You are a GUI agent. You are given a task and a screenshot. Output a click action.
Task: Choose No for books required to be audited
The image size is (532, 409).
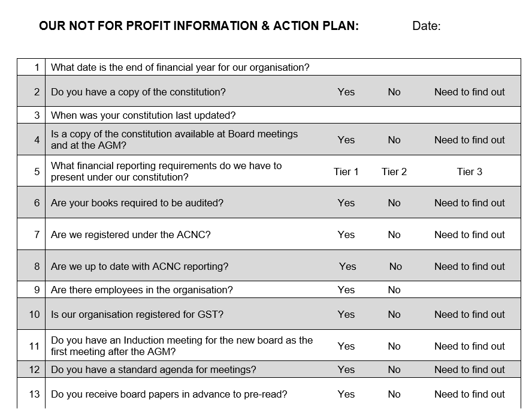(394, 203)
